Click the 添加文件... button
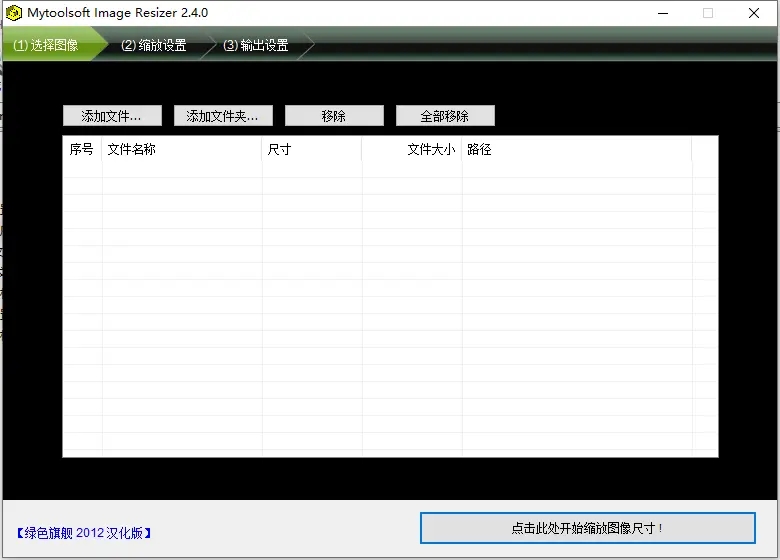 coord(112,116)
